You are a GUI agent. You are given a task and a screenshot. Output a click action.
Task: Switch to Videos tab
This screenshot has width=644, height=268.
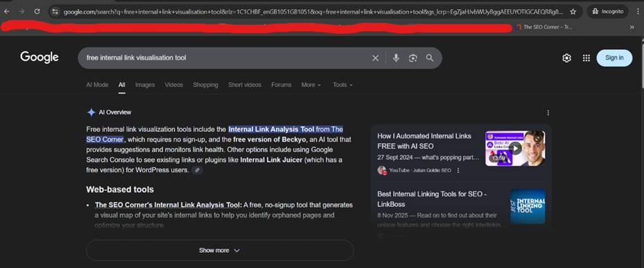pyautogui.click(x=174, y=85)
